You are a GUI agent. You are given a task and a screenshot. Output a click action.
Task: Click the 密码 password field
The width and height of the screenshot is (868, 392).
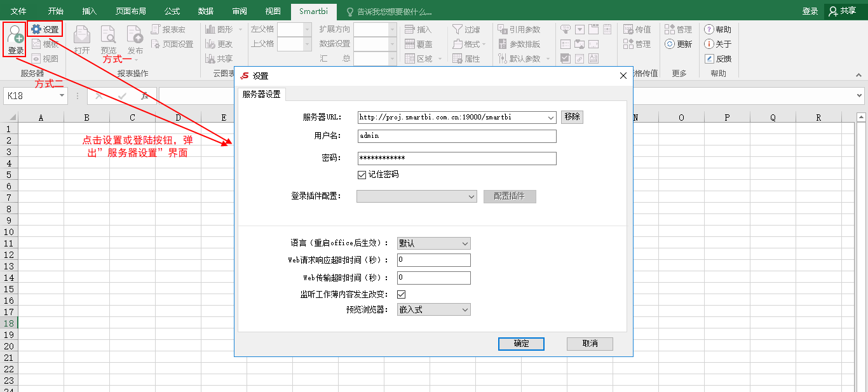click(x=457, y=158)
